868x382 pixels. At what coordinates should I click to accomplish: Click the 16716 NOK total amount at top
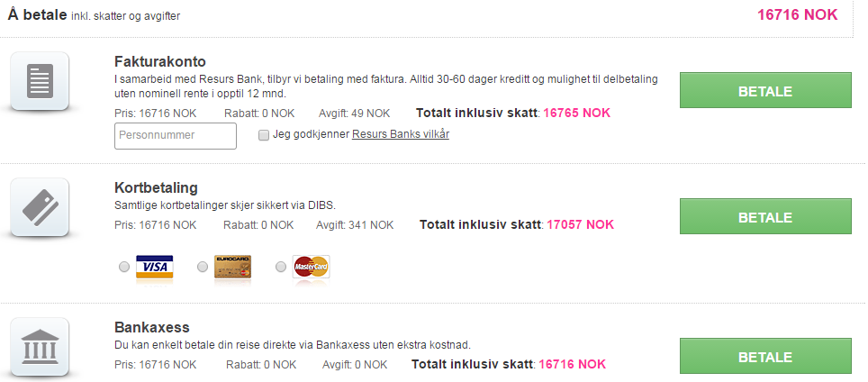click(798, 15)
